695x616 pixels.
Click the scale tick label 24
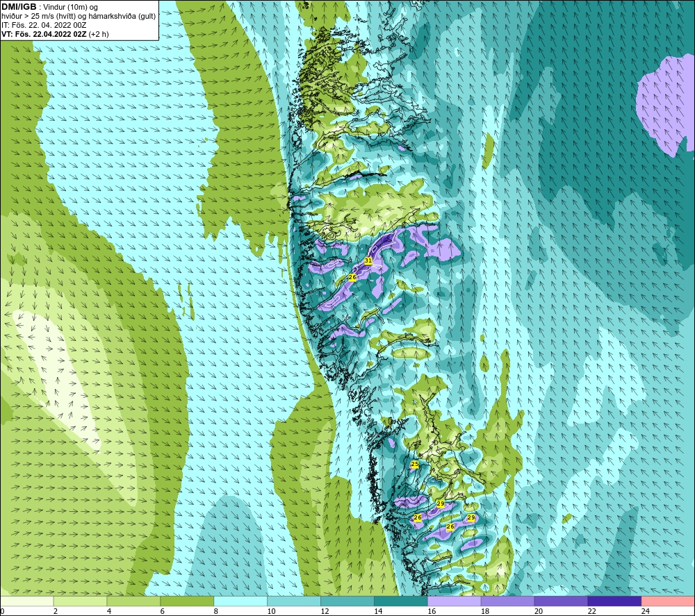tap(646, 611)
